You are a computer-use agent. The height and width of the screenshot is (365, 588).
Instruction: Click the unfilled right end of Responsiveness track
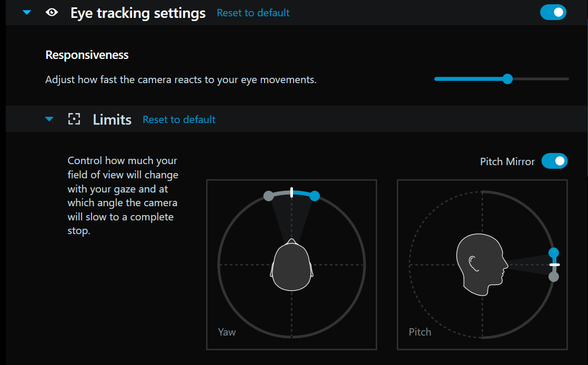(x=547, y=79)
